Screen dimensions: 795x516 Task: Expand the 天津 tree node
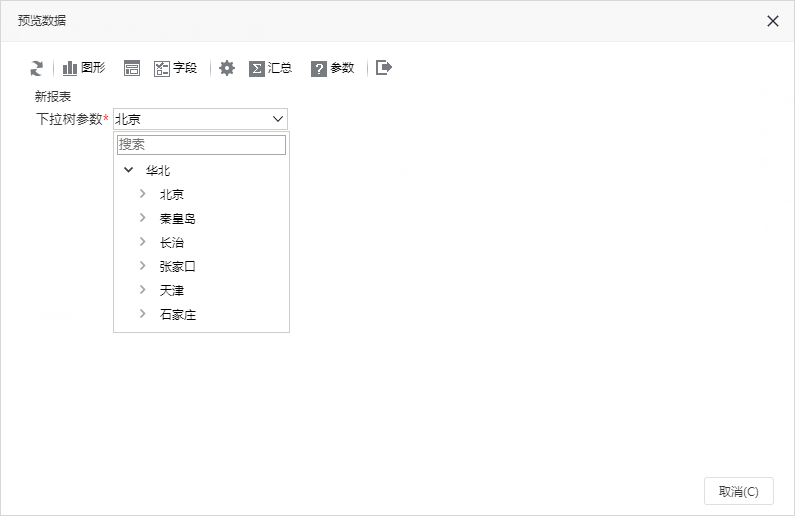(142, 289)
